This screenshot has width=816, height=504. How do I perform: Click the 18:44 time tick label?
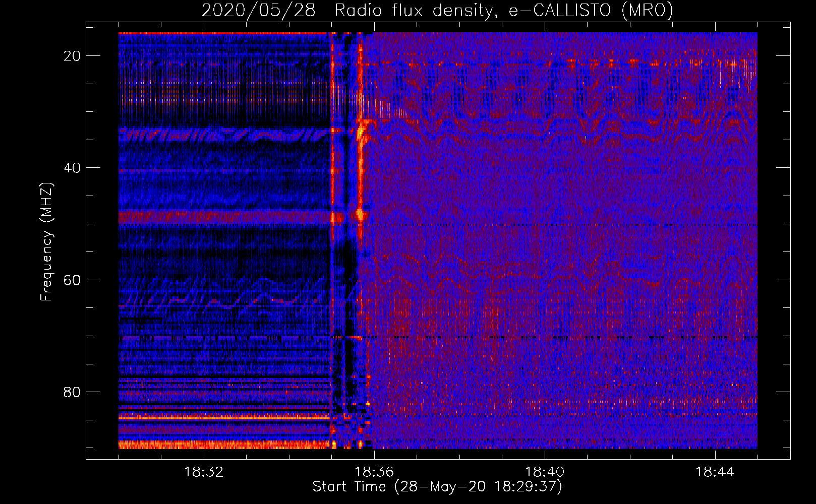point(715,472)
